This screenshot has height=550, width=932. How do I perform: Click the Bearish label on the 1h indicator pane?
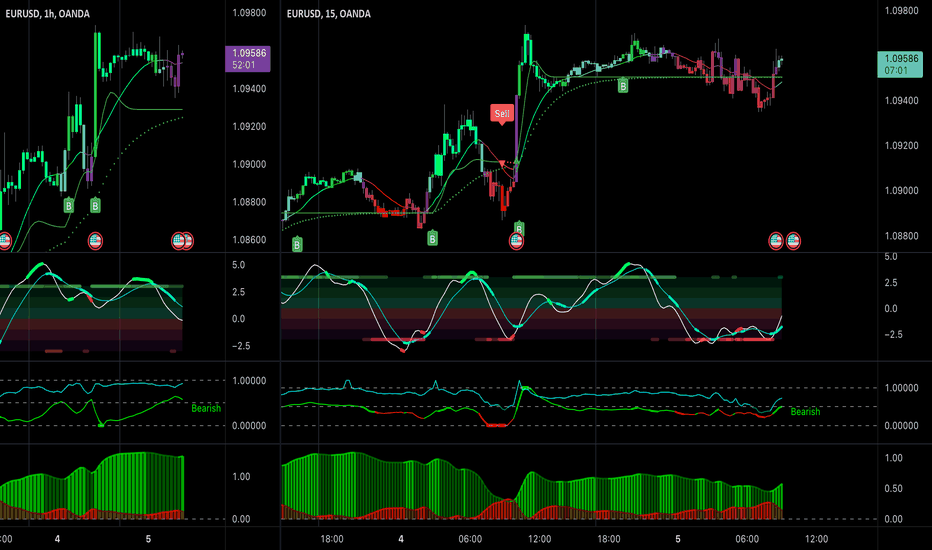pyautogui.click(x=206, y=408)
